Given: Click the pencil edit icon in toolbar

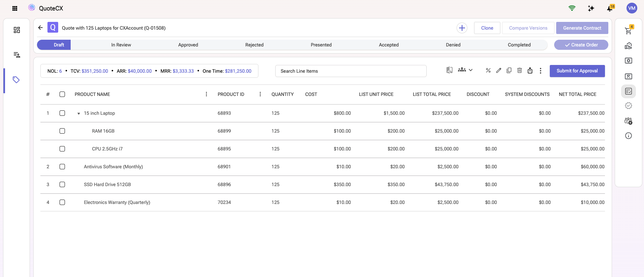Looking at the screenshot, I should (x=498, y=70).
